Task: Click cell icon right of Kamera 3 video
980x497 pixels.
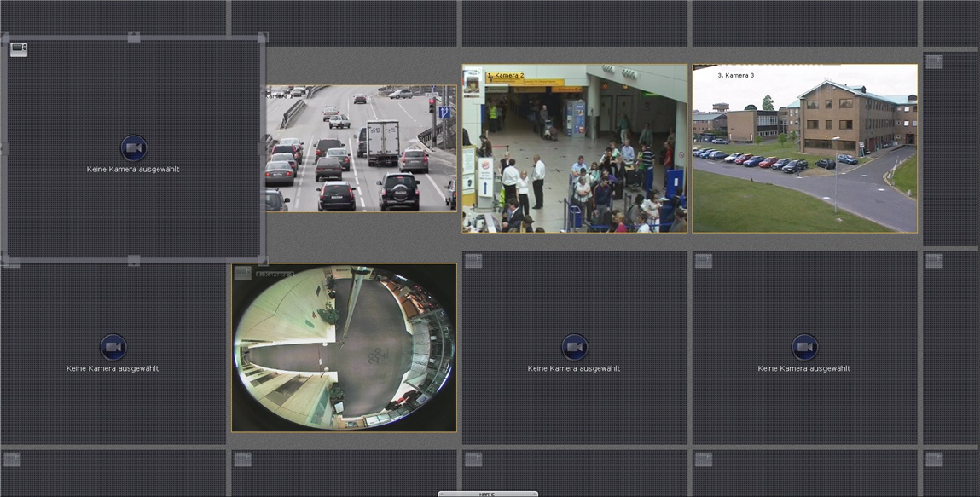Action: coord(935,61)
